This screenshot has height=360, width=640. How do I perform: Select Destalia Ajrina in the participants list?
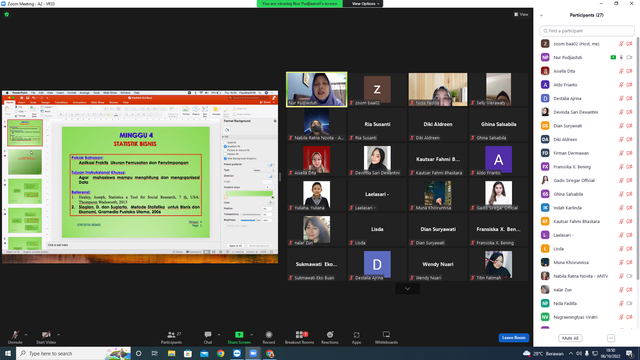[587, 98]
